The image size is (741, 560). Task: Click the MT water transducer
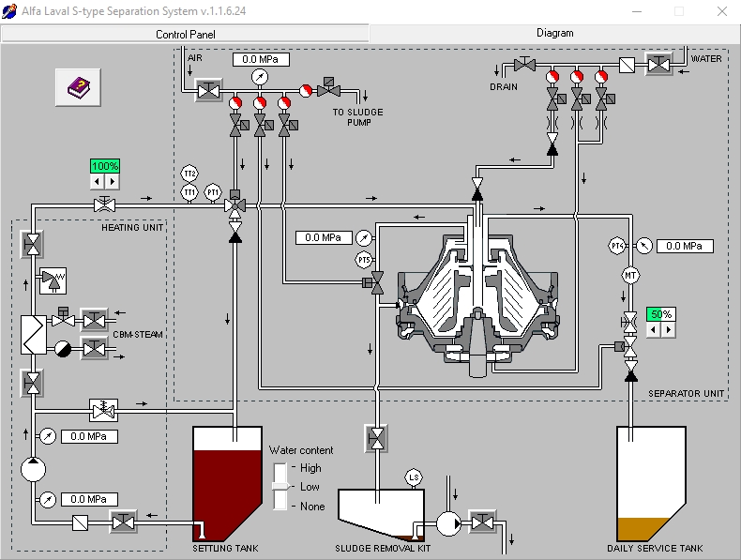[630, 276]
